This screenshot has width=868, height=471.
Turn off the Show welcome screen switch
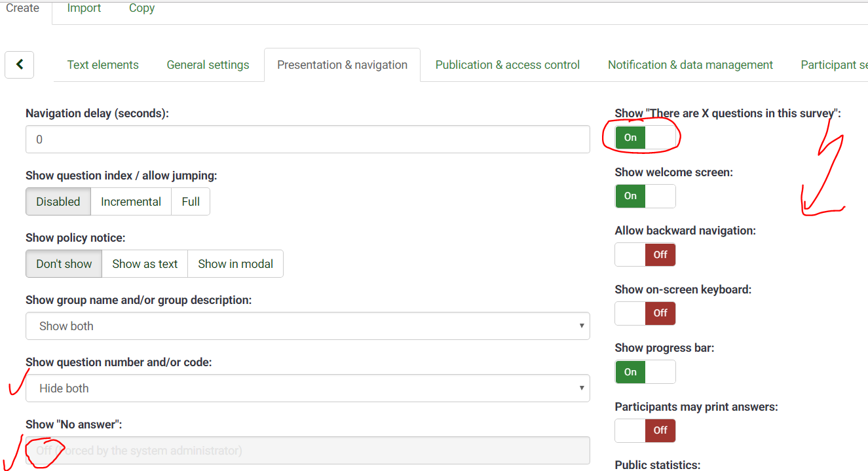tap(645, 196)
